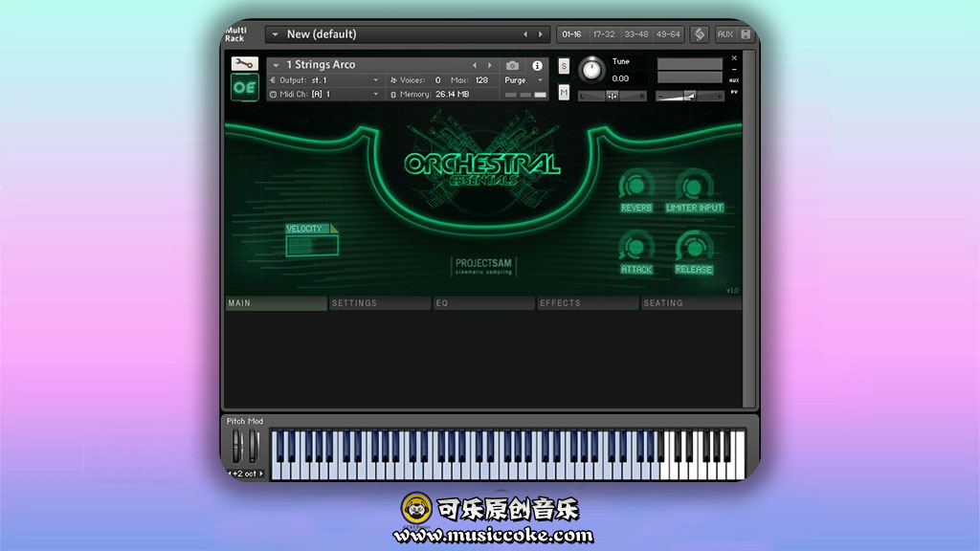Select previous multi with left arrow next to New (default)
Viewport: 980px width, 551px height.
[525, 34]
